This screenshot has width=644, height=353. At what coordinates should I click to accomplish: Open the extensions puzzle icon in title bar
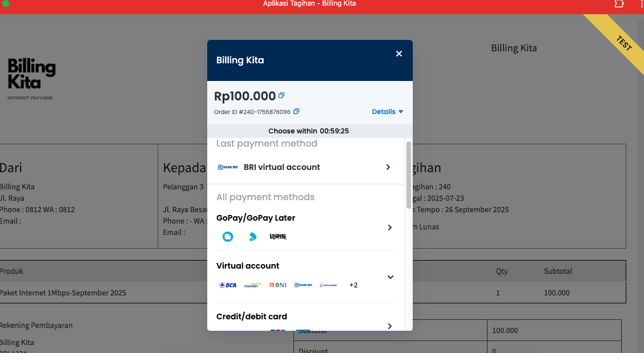point(619,4)
